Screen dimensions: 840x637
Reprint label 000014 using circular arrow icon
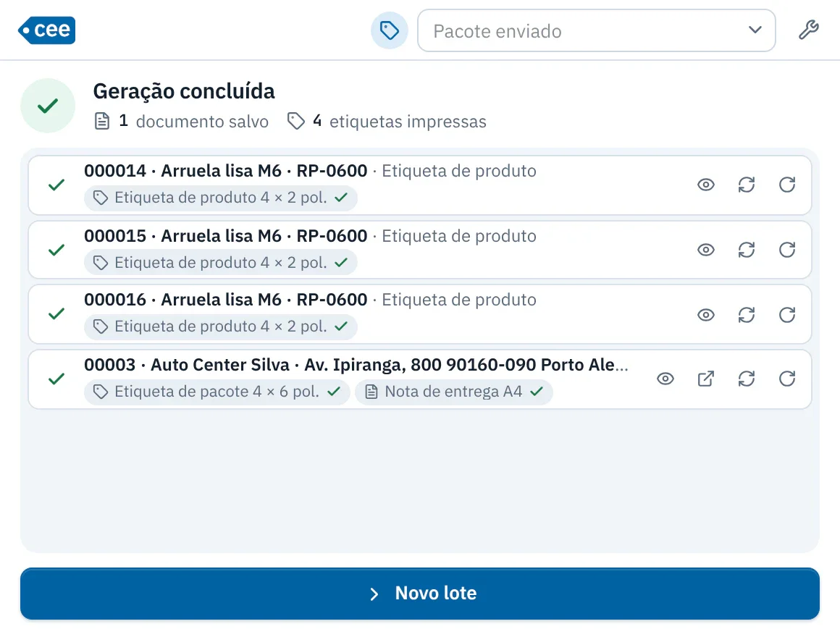click(x=787, y=185)
